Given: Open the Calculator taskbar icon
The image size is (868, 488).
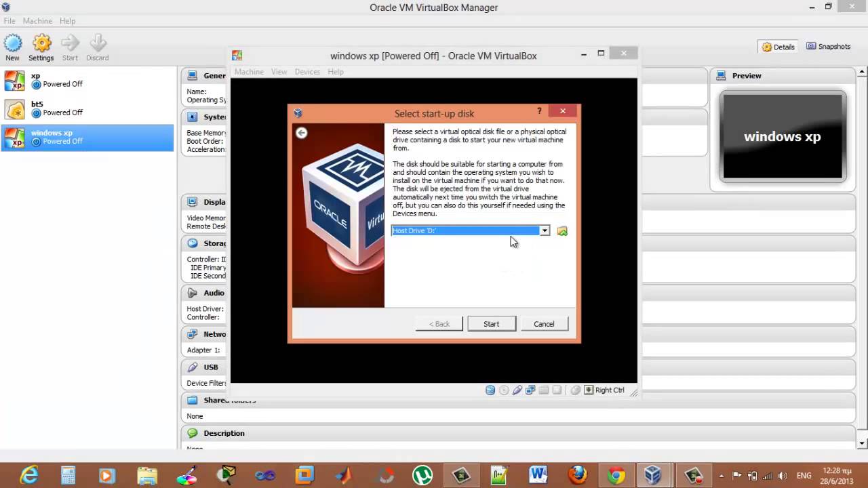Looking at the screenshot, I should 68,475.
